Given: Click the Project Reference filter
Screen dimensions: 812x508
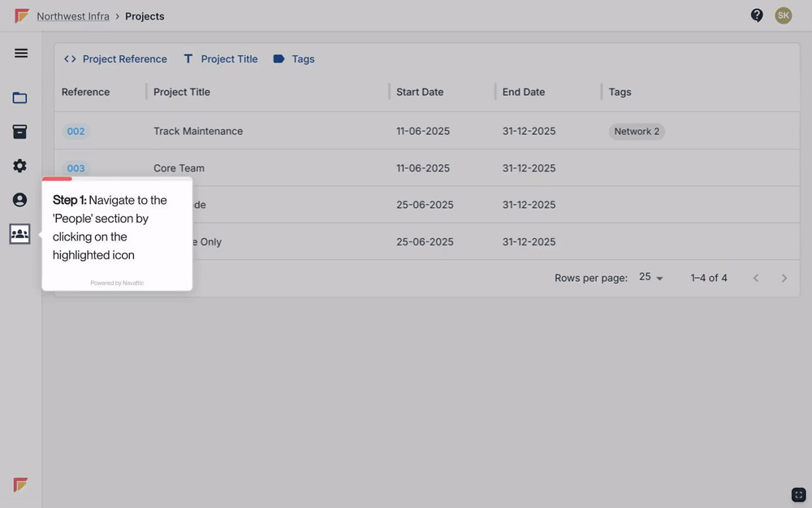Looking at the screenshot, I should (115, 59).
